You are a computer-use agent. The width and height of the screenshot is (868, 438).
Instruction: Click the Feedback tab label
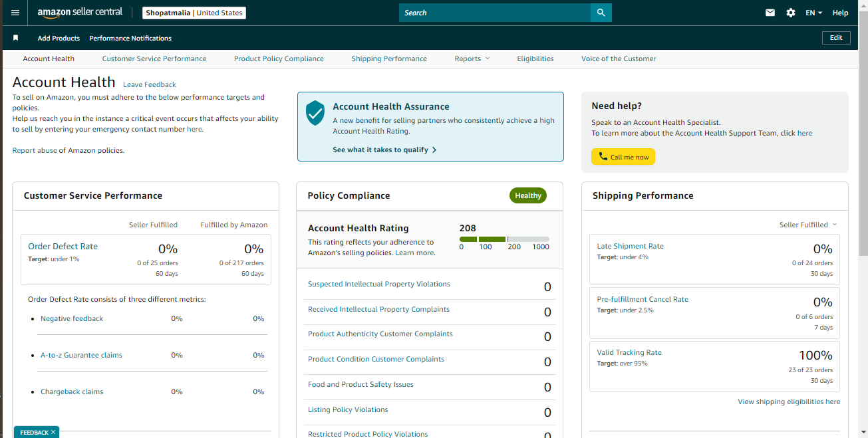[x=34, y=432]
